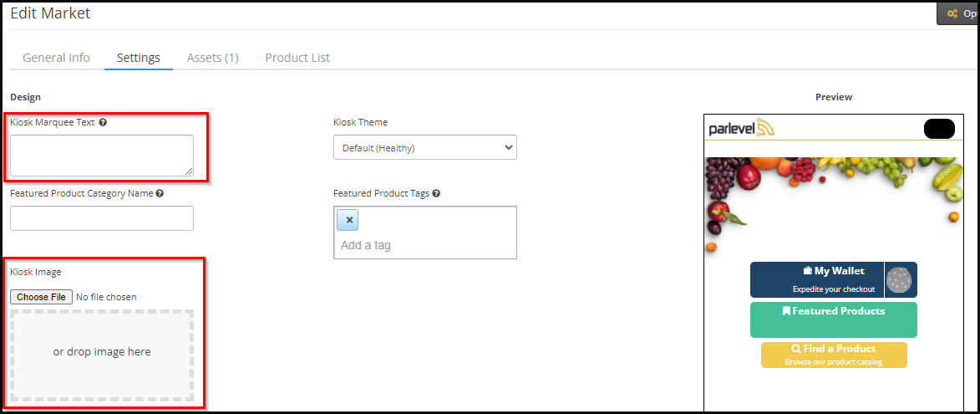Click the My Wallet preview button
The image size is (980, 414).
coord(817,279)
